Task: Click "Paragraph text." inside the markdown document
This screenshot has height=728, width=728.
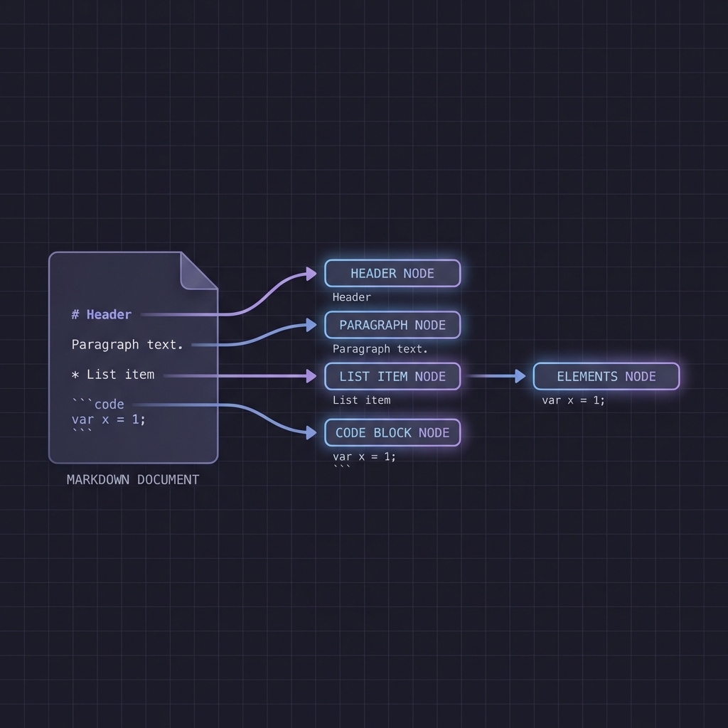Action: coord(127,345)
